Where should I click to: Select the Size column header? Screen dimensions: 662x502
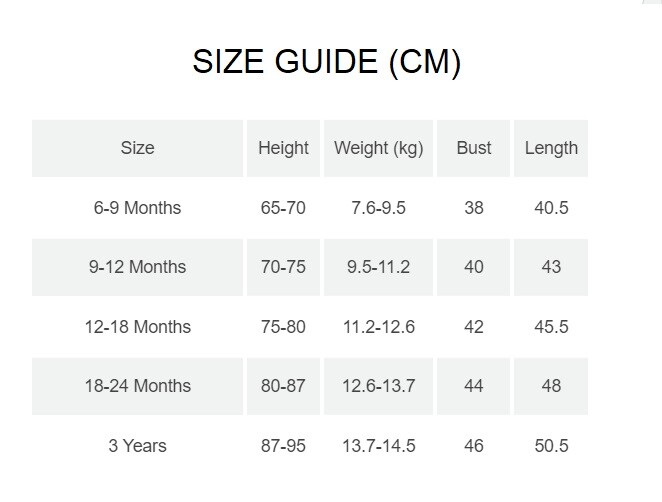click(137, 148)
